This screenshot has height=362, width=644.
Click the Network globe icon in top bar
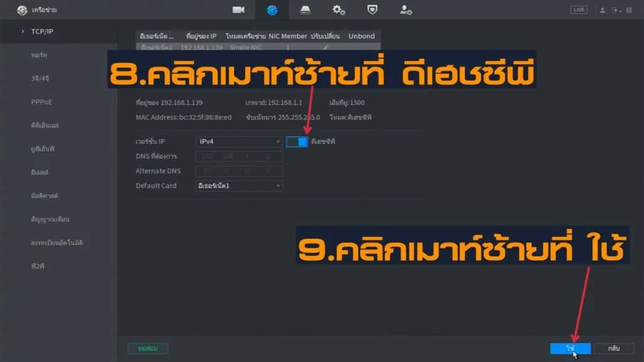272,10
